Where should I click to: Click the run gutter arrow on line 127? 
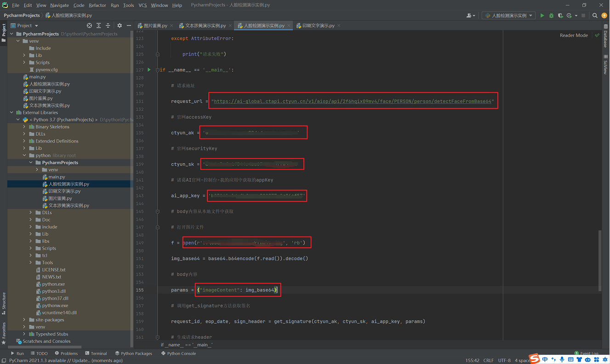pyautogui.click(x=149, y=70)
